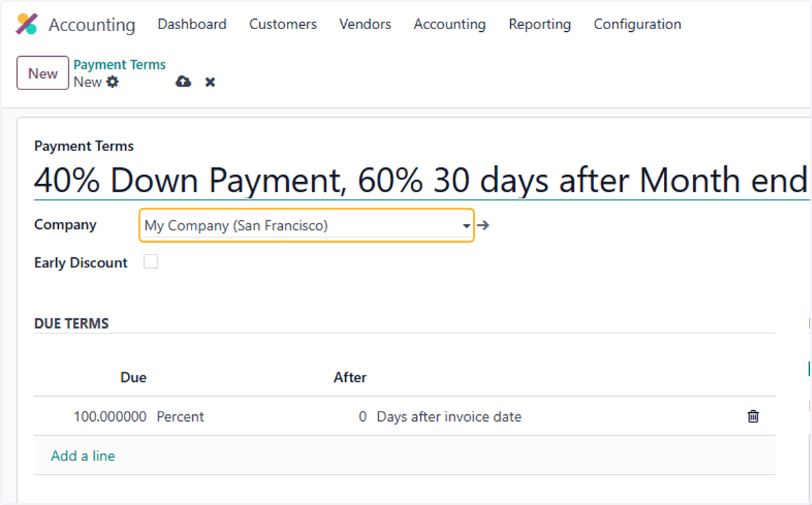This screenshot has width=812, height=505.
Task: Click the Accounting app logo icon
Action: coord(26,24)
